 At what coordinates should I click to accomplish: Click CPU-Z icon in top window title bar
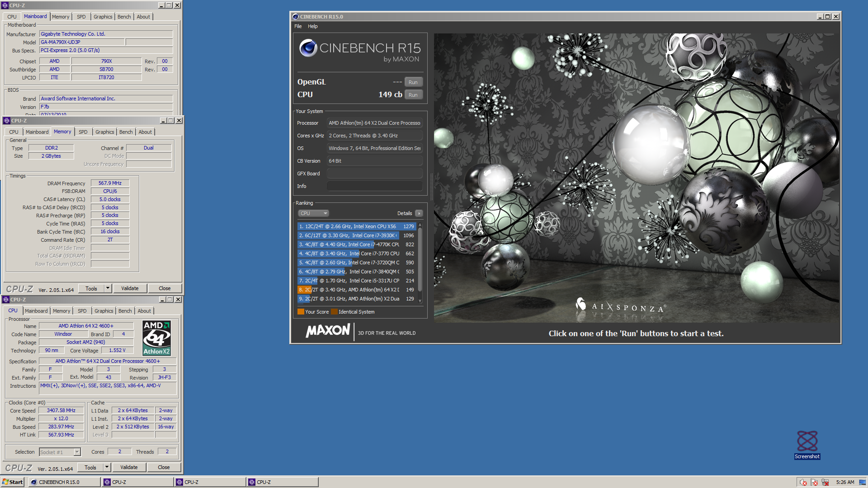tap(5, 5)
